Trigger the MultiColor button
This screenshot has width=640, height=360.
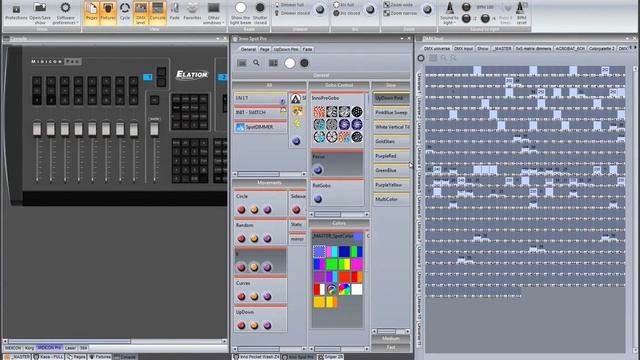pos(391,199)
